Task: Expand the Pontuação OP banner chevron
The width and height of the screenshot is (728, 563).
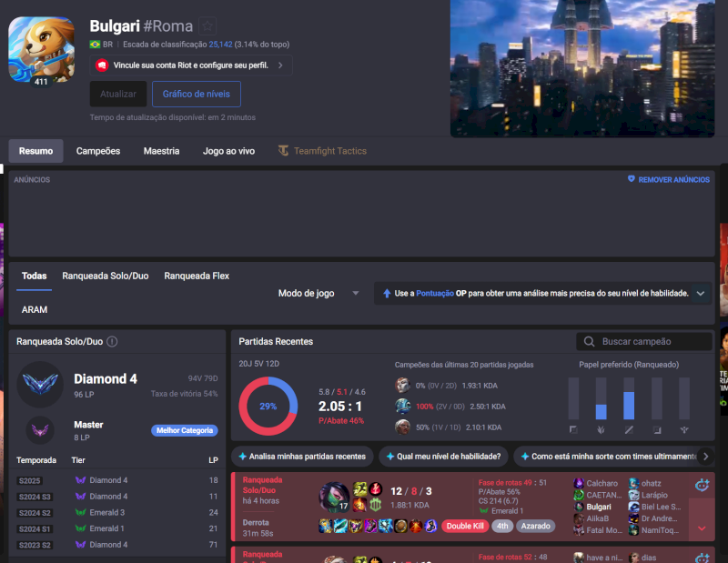Action: [700, 294]
